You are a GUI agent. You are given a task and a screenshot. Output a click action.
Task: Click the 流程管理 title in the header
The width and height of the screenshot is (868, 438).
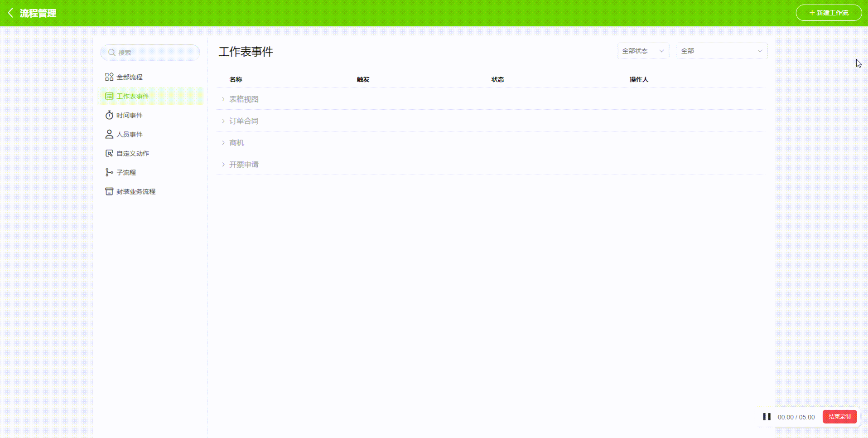[38, 13]
